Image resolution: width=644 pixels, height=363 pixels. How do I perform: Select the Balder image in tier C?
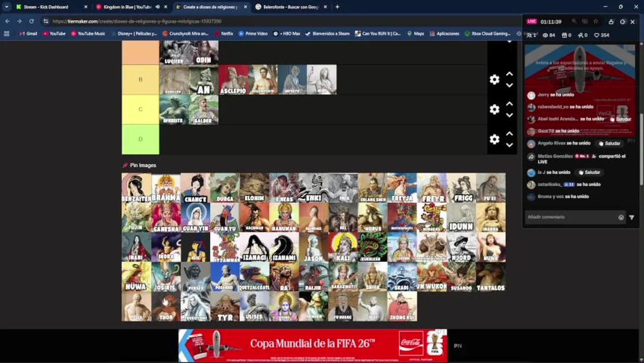point(204,109)
